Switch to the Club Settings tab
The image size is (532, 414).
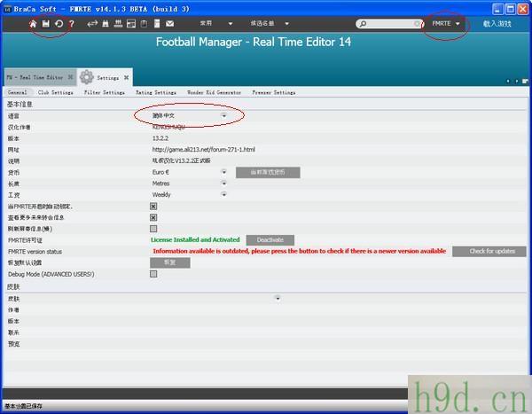point(55,92)
